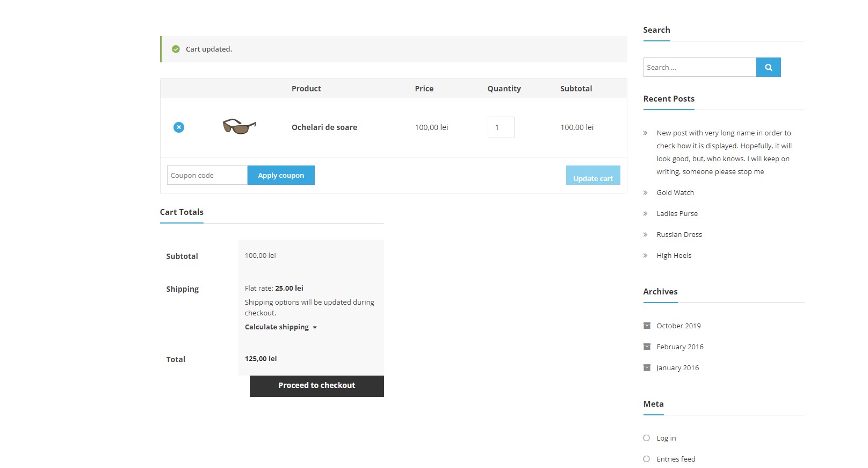Click the Total value 125,00 lei
The height and width of the screenshot is (468, 868).
point(261,358)
